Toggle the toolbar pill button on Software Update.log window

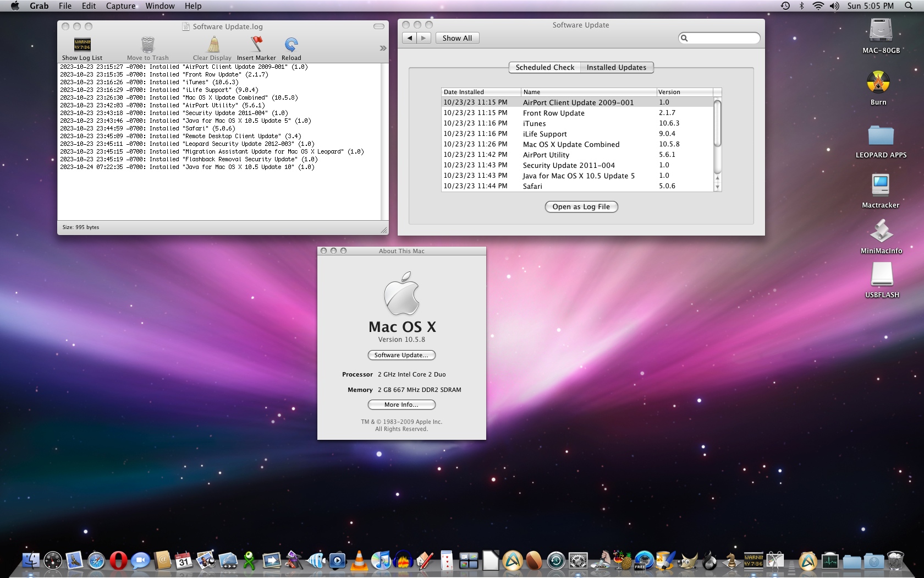click(379, 26)
